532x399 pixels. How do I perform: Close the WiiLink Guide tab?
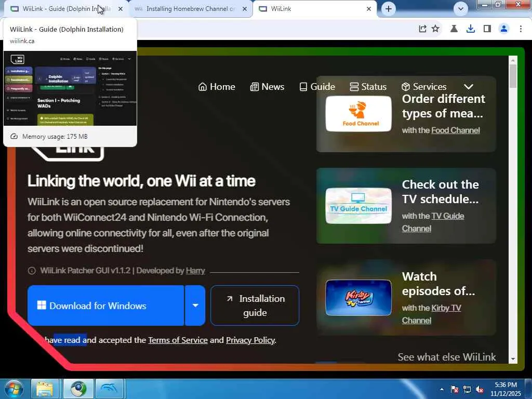pos(121,9)
